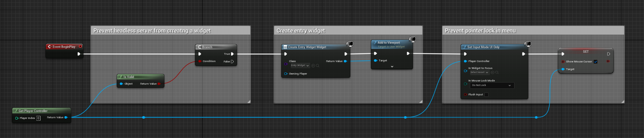
Task: Select the Get Player Controller node title
Action: click(33, 111)
